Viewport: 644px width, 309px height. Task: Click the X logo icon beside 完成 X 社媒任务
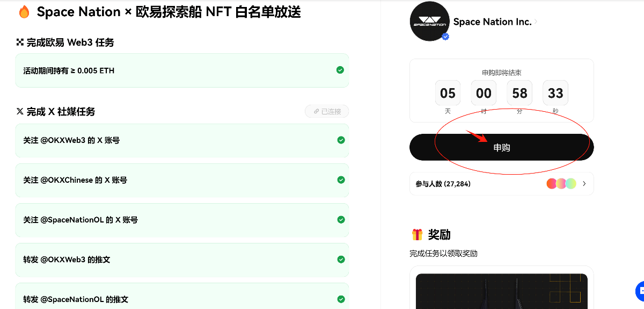coord(20,111)
